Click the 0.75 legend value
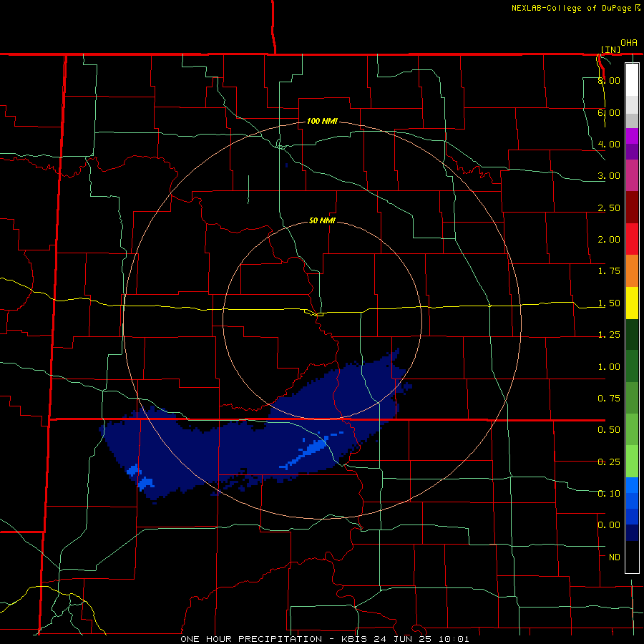644x644 pixels. pos(609,399)
